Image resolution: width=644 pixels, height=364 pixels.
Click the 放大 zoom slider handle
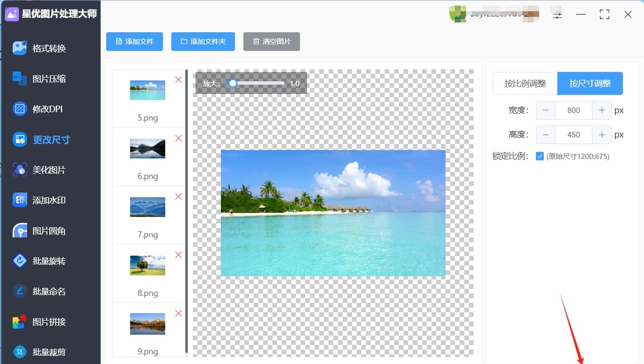tap(232, 83)
